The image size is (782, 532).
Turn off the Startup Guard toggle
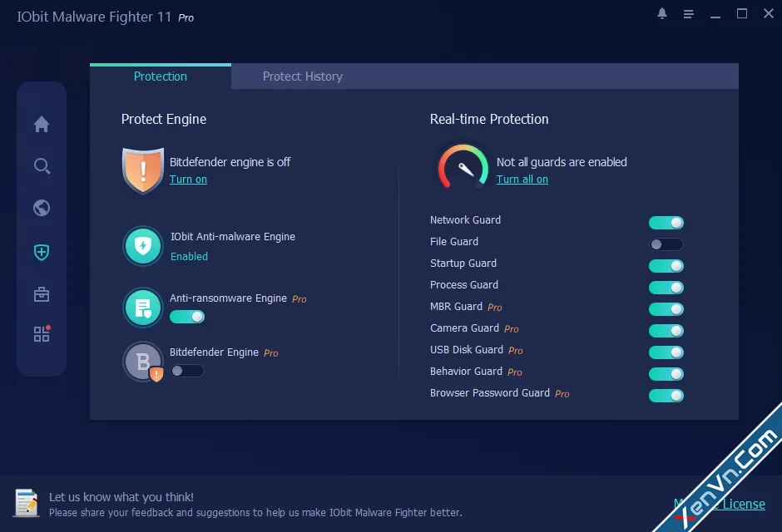(x=666, y=266)
